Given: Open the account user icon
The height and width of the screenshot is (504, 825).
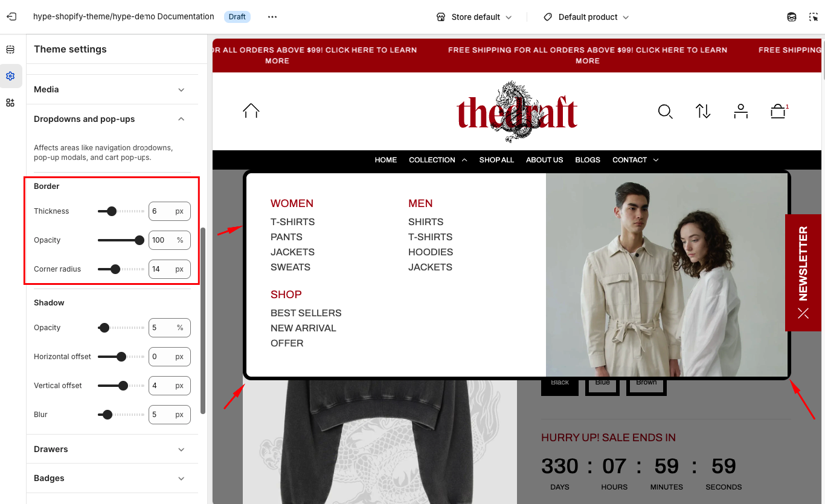Looking at the screenshot, I should 740,111.
